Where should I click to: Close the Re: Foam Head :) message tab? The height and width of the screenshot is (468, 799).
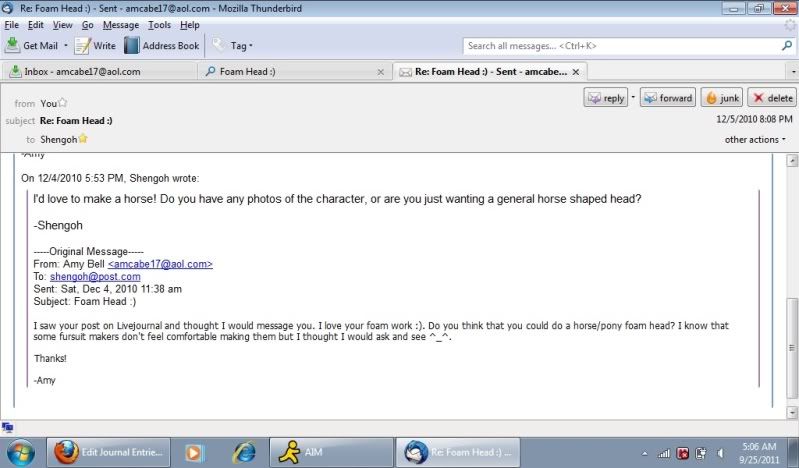(575, 72)
